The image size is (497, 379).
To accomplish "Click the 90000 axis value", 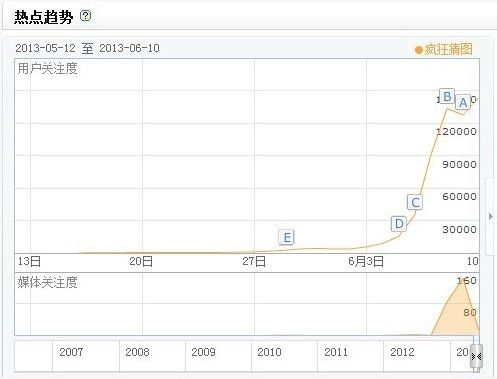I will [x=459, y=164].
